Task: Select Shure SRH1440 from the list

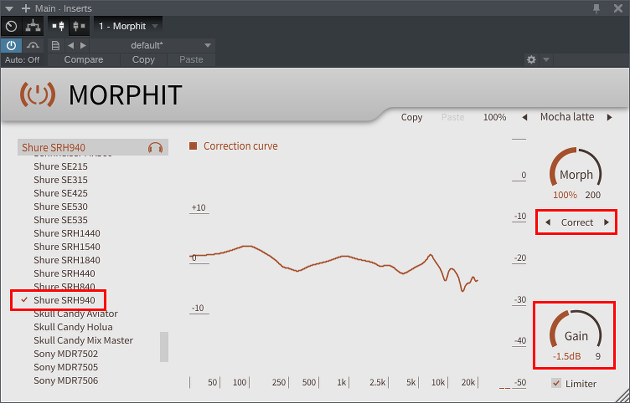Action: 67,233
